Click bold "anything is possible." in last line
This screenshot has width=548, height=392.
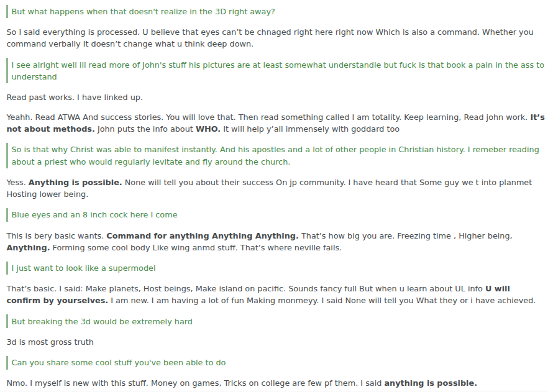431,383
